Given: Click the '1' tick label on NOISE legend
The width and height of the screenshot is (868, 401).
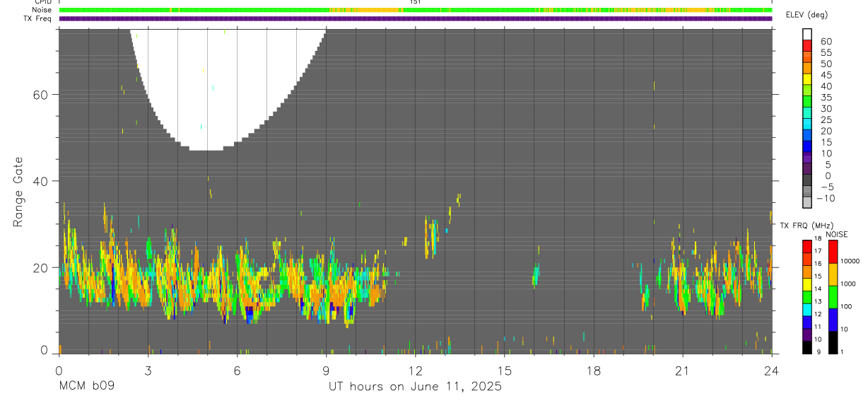Looking at the screenshot, I should coord(843,351).
